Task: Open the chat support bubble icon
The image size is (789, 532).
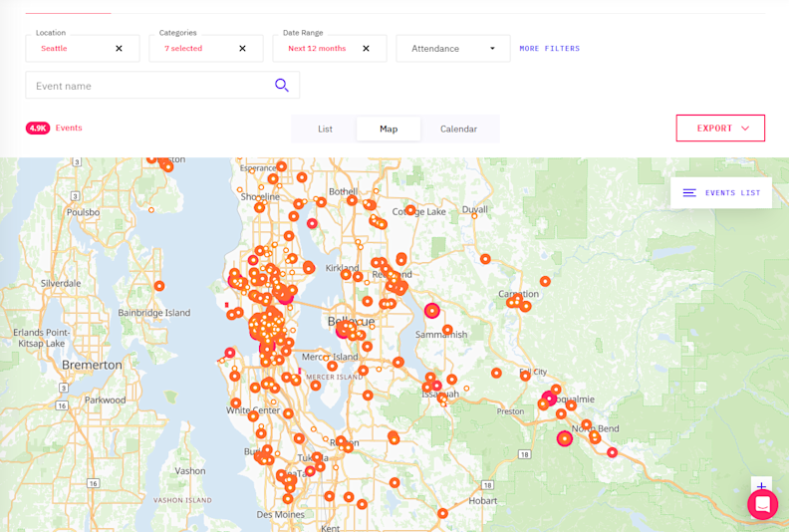Action: [763, 505]
